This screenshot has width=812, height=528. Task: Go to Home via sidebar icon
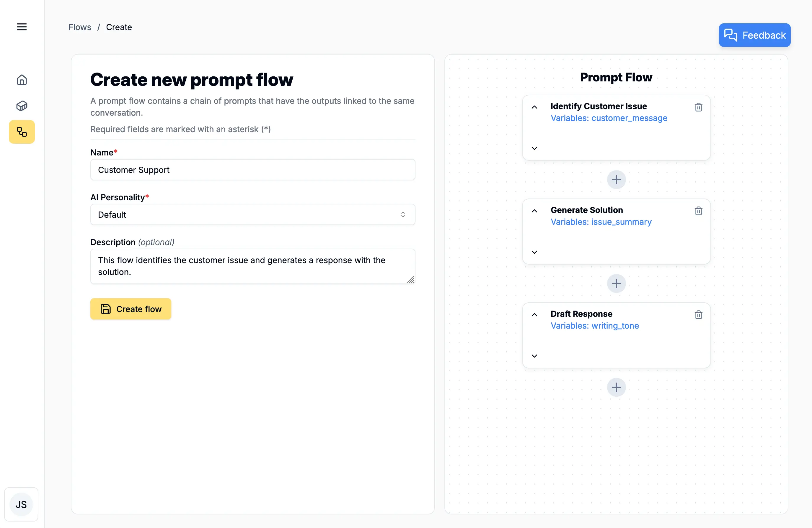coord(22,80)
